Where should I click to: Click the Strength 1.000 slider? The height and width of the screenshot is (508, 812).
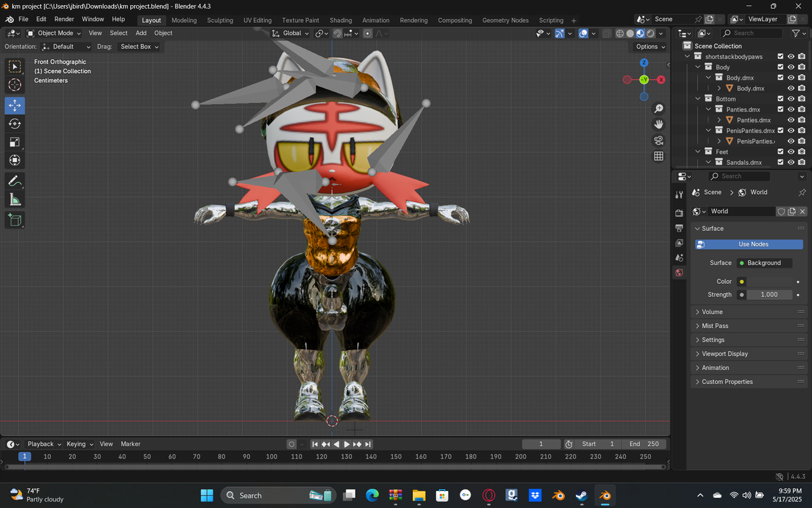tap(769, 295)
